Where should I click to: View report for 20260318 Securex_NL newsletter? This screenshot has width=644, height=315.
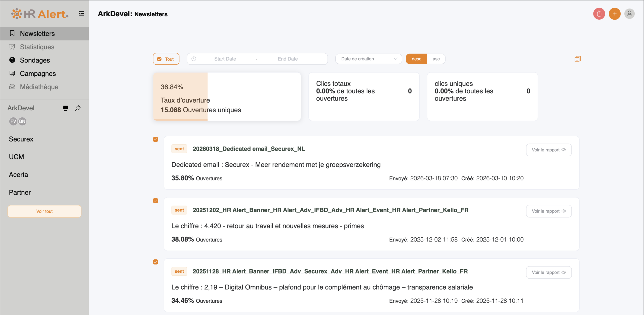549,150
